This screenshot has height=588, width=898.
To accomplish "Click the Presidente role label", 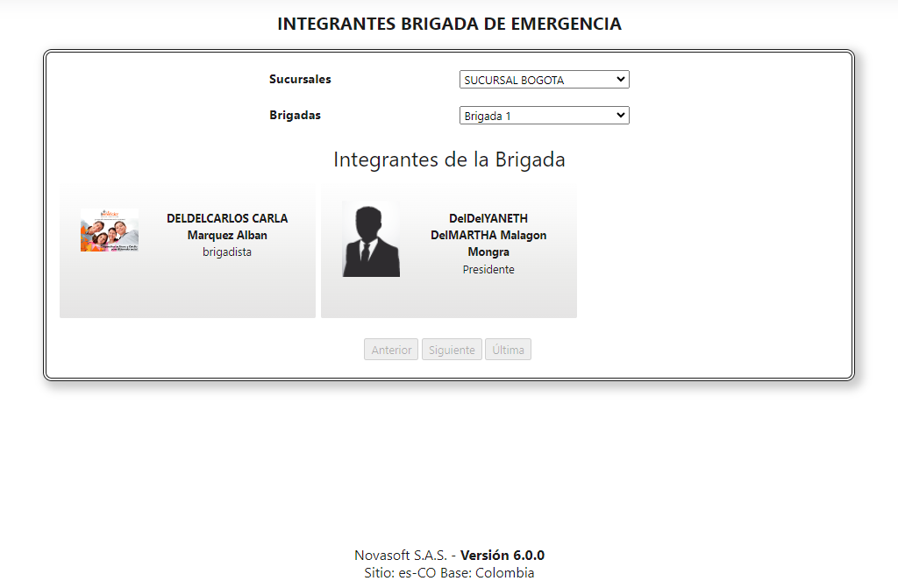I will click(x=488, y=269).
